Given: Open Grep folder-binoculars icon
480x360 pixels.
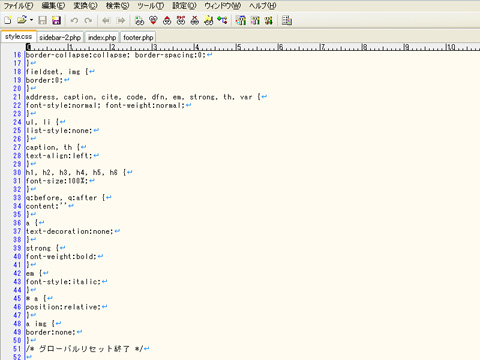Looking at the screenshot, I should point(209,21).
